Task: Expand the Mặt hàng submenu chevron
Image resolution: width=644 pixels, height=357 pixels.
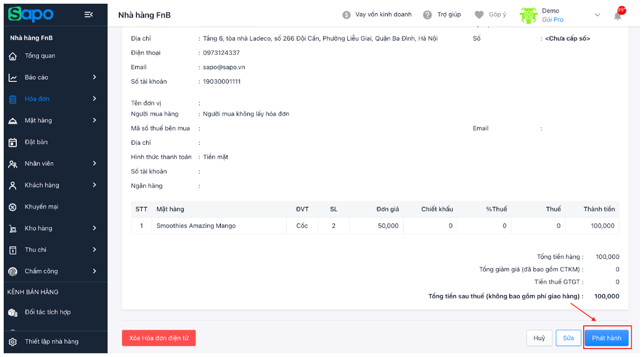Action: point(95,120)
